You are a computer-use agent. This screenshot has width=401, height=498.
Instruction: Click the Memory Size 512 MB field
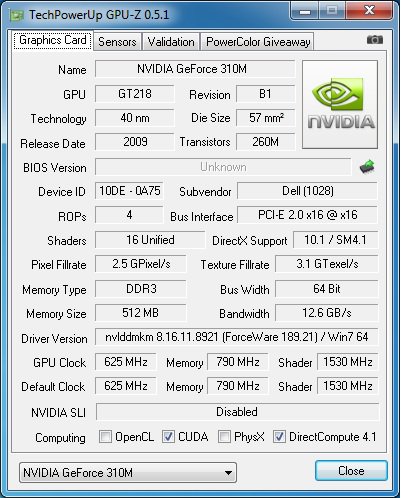coord(141,313)
